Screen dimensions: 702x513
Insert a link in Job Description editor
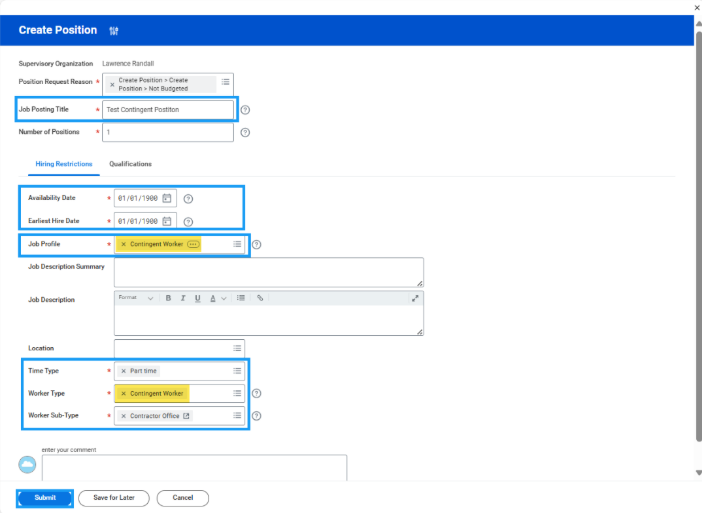[x=260, y=298]
